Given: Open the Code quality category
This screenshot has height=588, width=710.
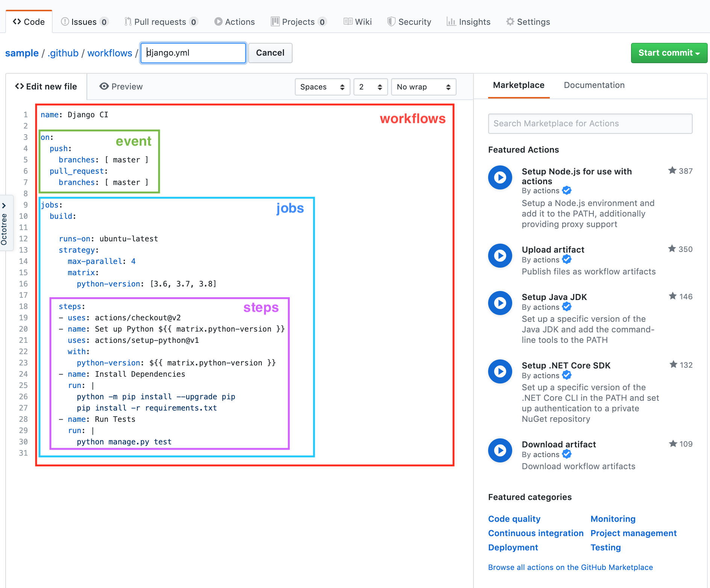Looking at the screenshot, I should [514, 519].
